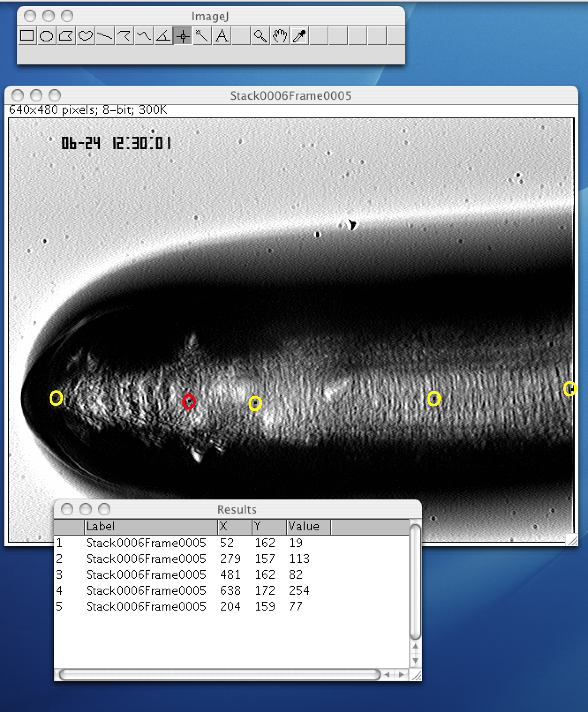This screenshot has width=588, height=712.
Task: Activate the Magnifying Glass zoom tool
Action: point(260,36)
